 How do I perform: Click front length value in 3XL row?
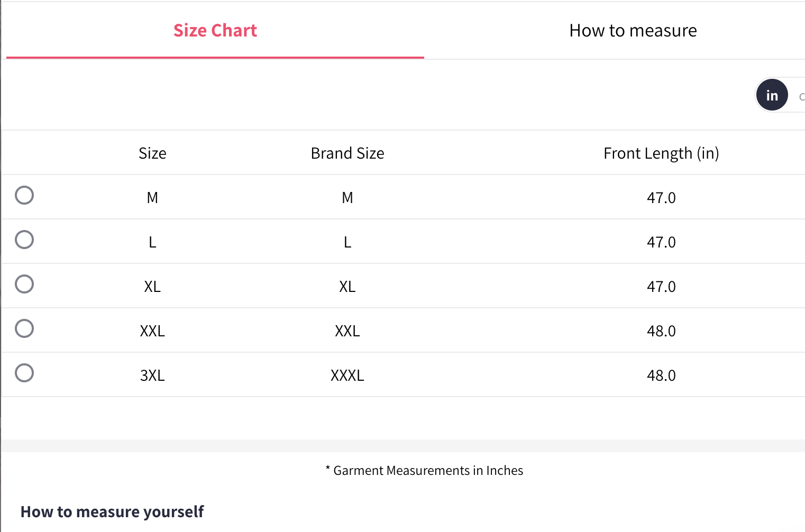(x=661, y=375)
